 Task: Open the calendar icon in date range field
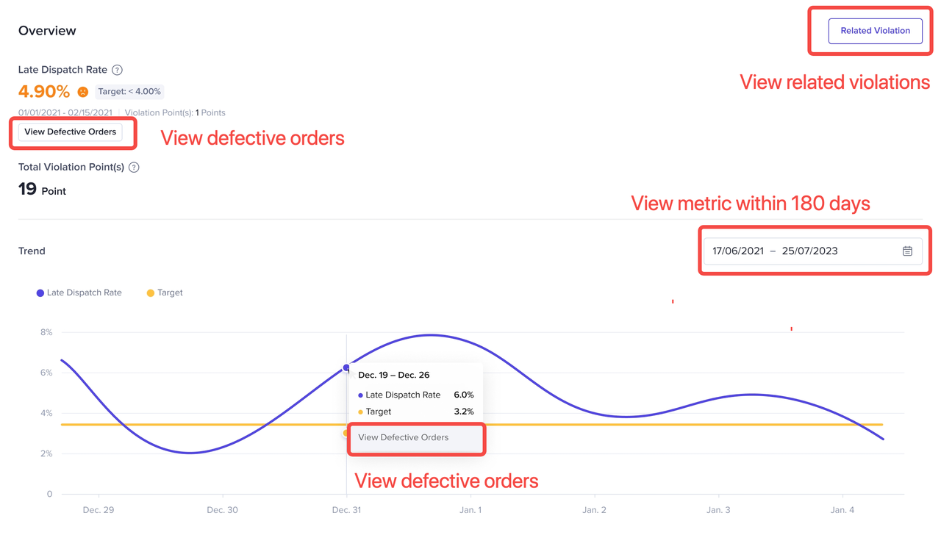907,251
